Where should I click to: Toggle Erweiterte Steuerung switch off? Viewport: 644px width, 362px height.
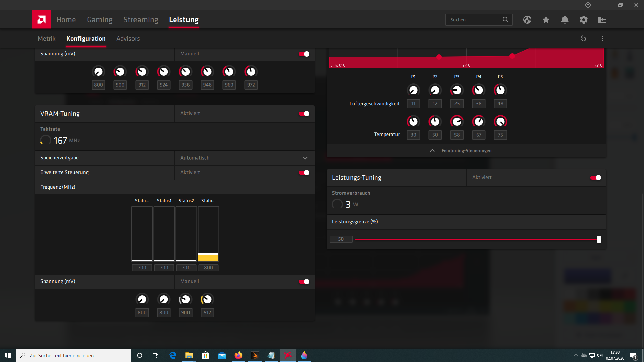point(304,173)
